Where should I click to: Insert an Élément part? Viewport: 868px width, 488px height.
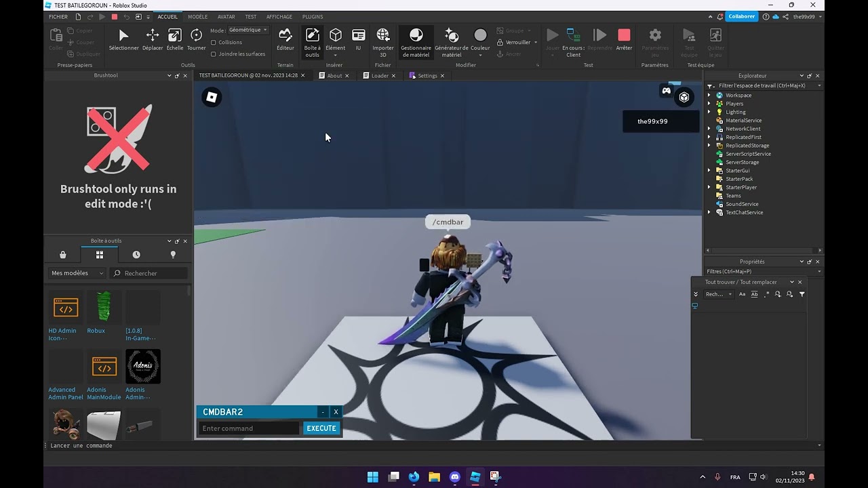point(335,42)
